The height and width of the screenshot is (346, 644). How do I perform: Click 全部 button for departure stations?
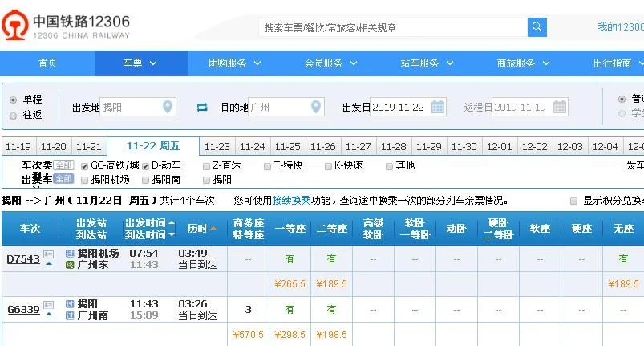click(63, 179)
